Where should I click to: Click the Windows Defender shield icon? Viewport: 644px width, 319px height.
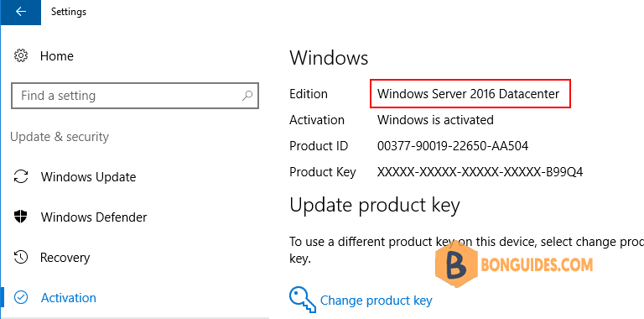tap(20, 217)
